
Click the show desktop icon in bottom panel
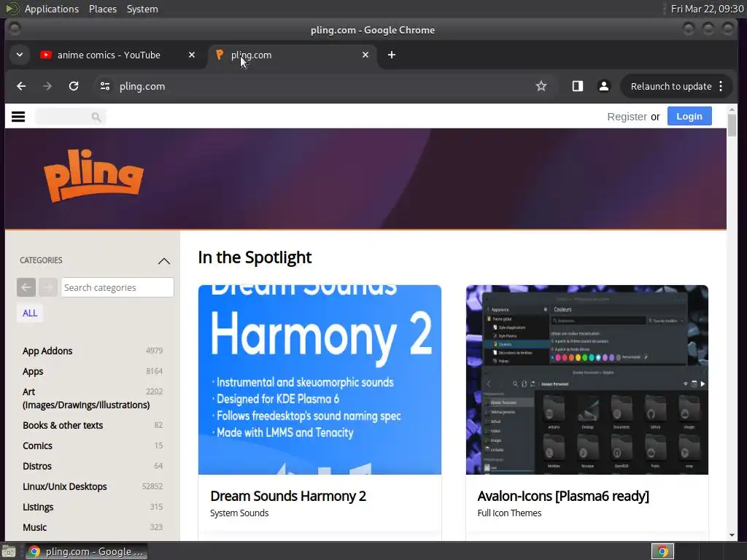pos(9,551)
